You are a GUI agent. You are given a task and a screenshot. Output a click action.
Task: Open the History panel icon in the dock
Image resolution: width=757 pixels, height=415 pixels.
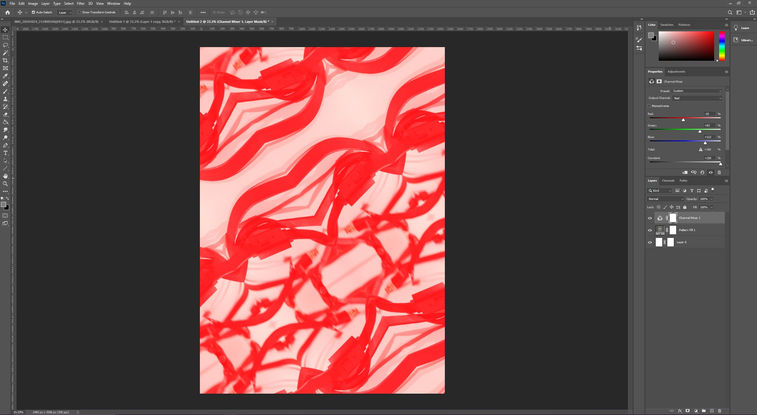(x=639, y=28)
